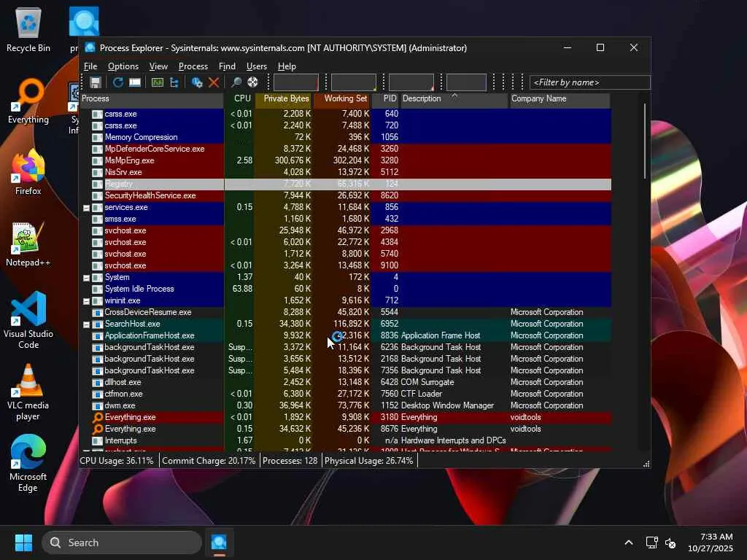Viewport: 747px width, 560px height.
Task: Open the Find menu
Action: (x=227, y=66)
